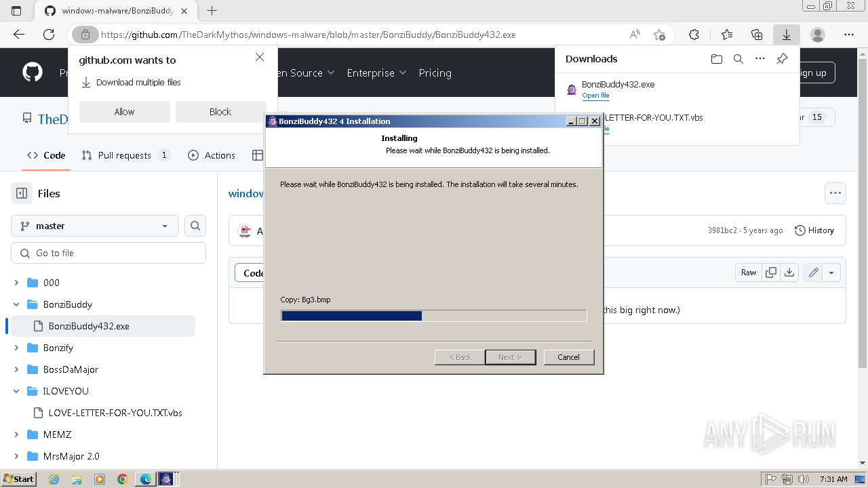Click the GitHub logo
The width and height of the screenshot is (868, 488).
(33, 73)
